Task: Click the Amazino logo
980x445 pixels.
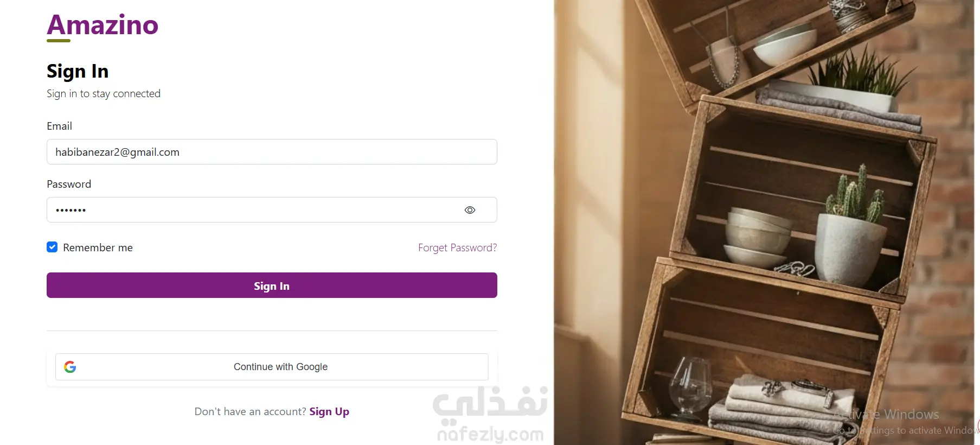Action: 103,25
